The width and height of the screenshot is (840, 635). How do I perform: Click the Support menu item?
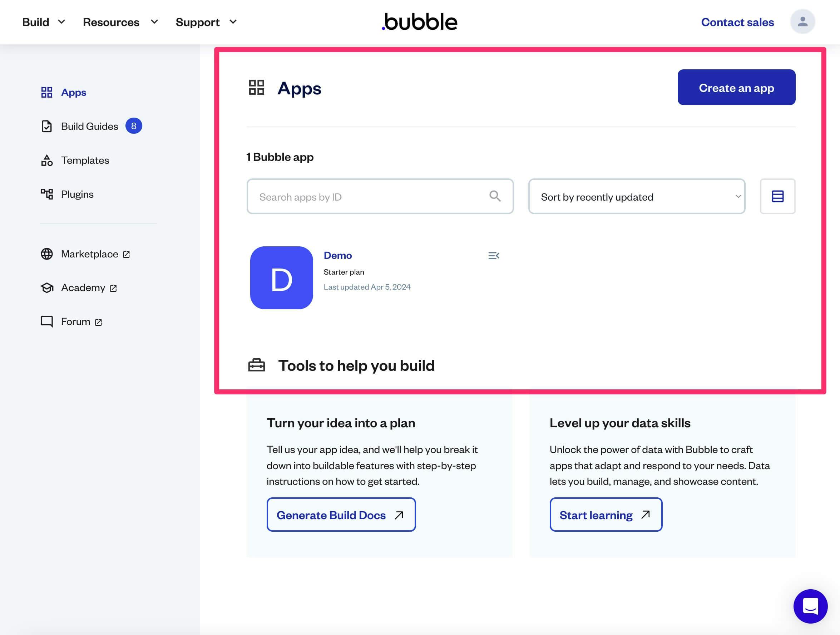[197, 22]
